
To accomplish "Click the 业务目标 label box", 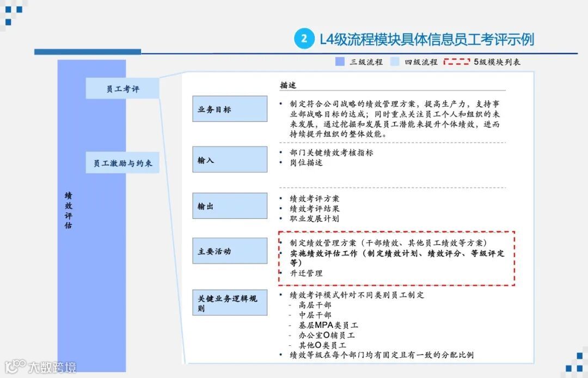I will 230,109.
